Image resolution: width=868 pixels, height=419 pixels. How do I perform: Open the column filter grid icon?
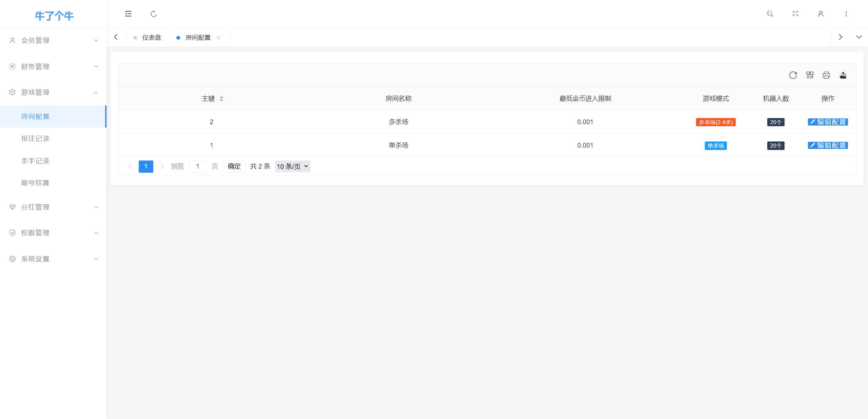(x=810, y=75)
